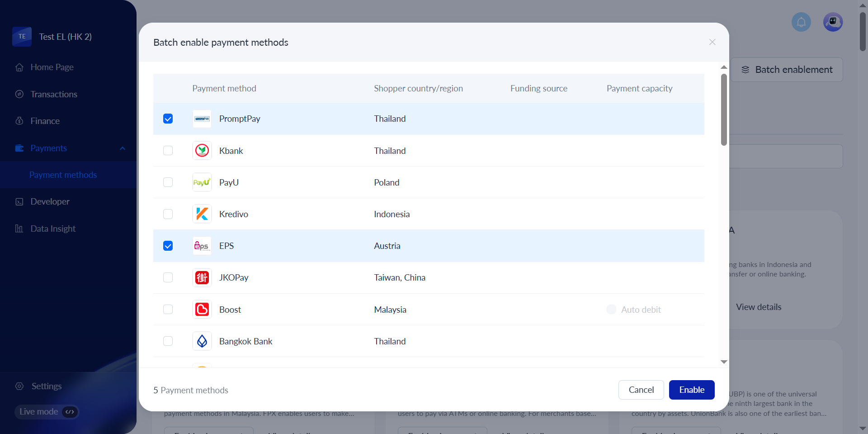Close the batch enable dialog
The image size is (868, 434).
(x=712, y=42)
